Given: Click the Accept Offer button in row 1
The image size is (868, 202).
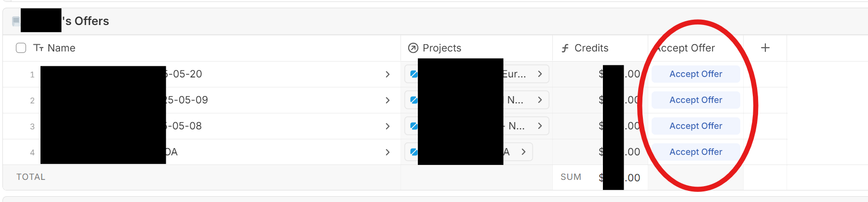Looking at the screenshot, I should (695, 74).
